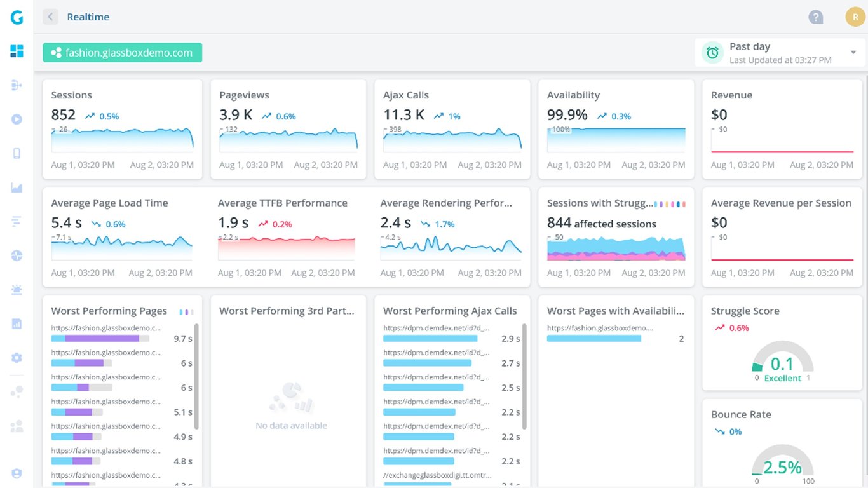The width and height of the screenshot is (868, 488).
Task: Open the help question mark icon
Action: 816,17
